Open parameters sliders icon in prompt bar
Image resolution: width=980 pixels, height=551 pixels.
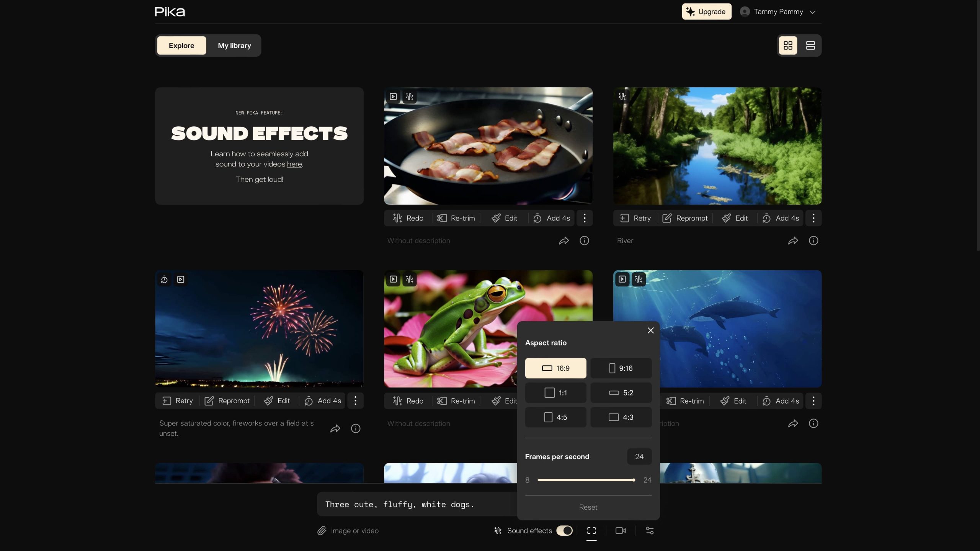(x=650, y=531)
